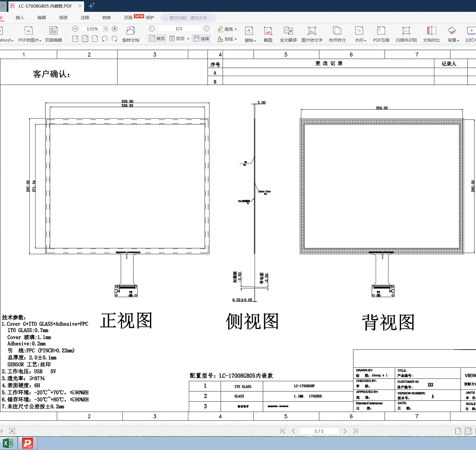Jump to first page in status bar

283,431
